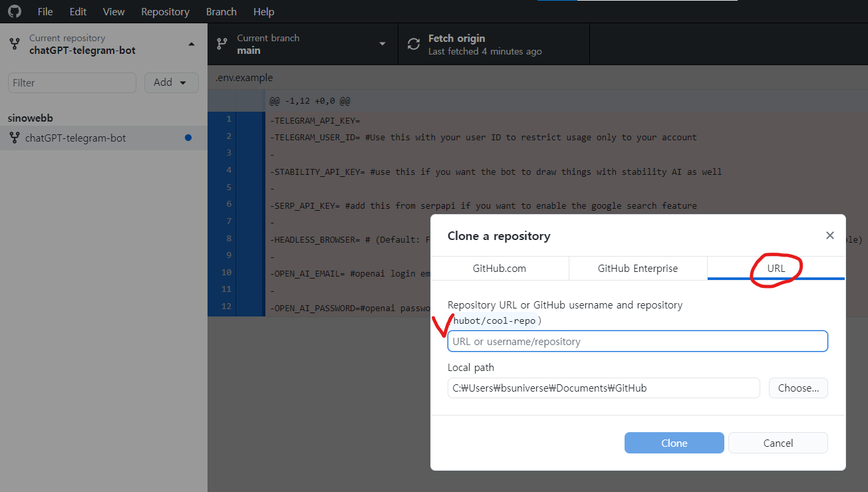Click repo icon beside chatGPT-telegram-bot list item

14,138
